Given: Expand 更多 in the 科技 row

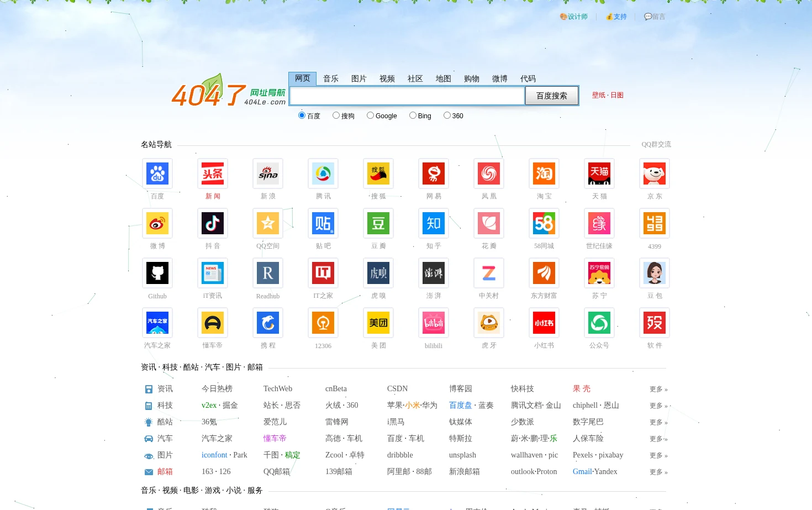Looking at the screenshot, I should coord(658,406).
